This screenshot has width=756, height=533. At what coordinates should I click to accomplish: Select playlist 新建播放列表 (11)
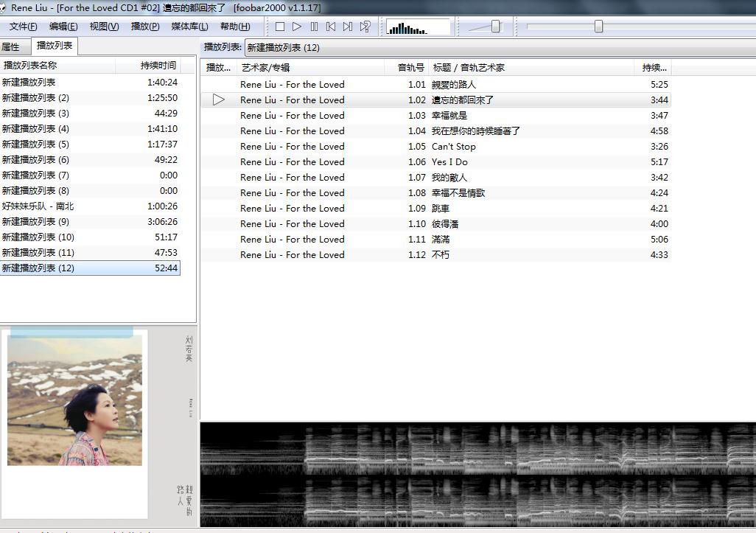click(x=90, y=252)
